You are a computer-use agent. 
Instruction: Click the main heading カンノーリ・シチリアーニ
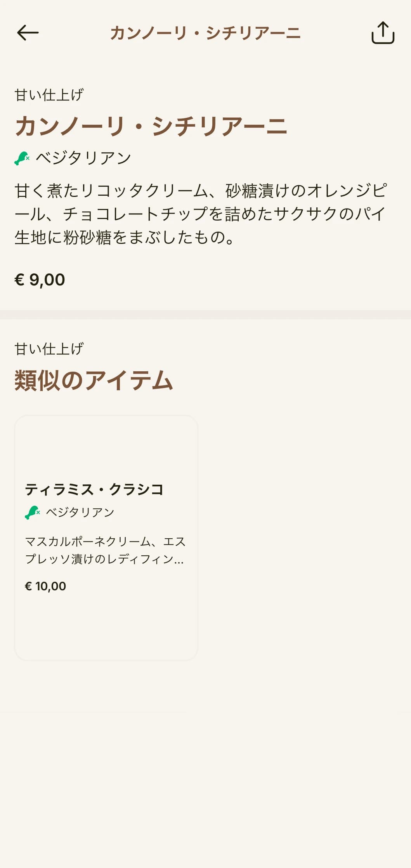(151, 126)
